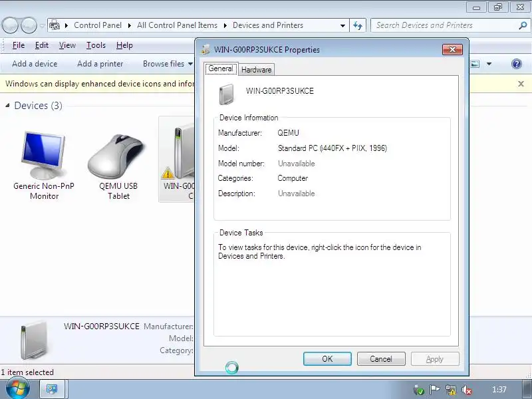Select WIN-G00RP3SUKCE computer device icon

(177, 160)
